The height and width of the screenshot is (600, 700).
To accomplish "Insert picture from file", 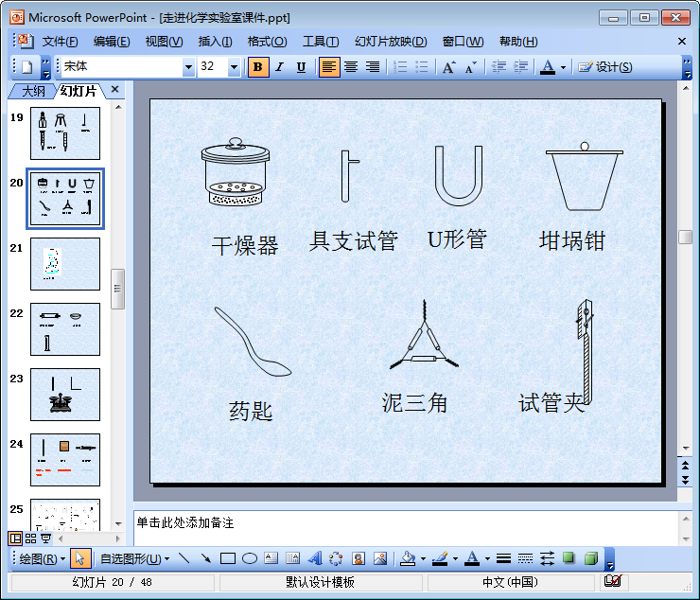I will pos(380,558).
